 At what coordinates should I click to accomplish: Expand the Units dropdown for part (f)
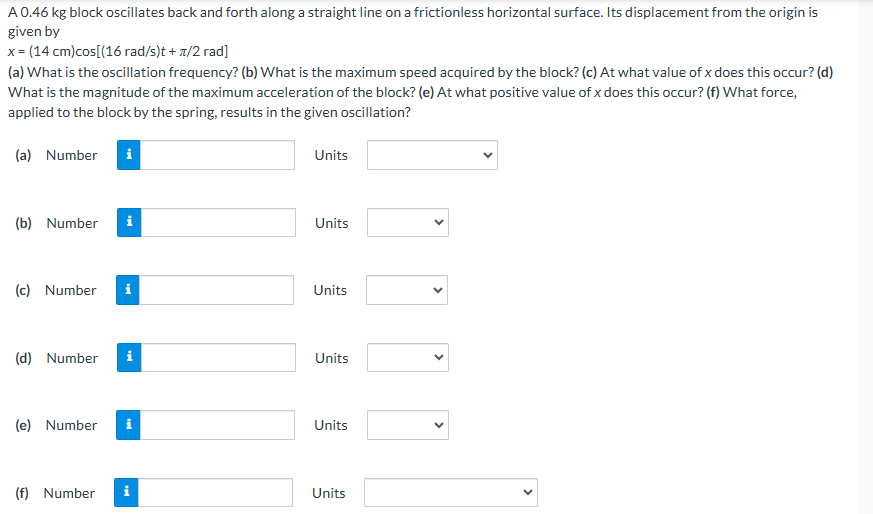coord(450,493)
